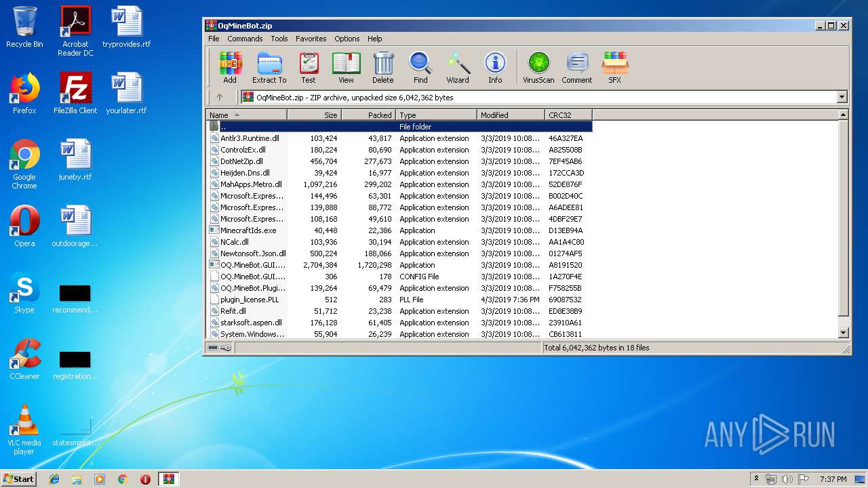Select Newtonsoft.Json.dll file
Screen dimensions: 868x488
(x=399, y=253)
